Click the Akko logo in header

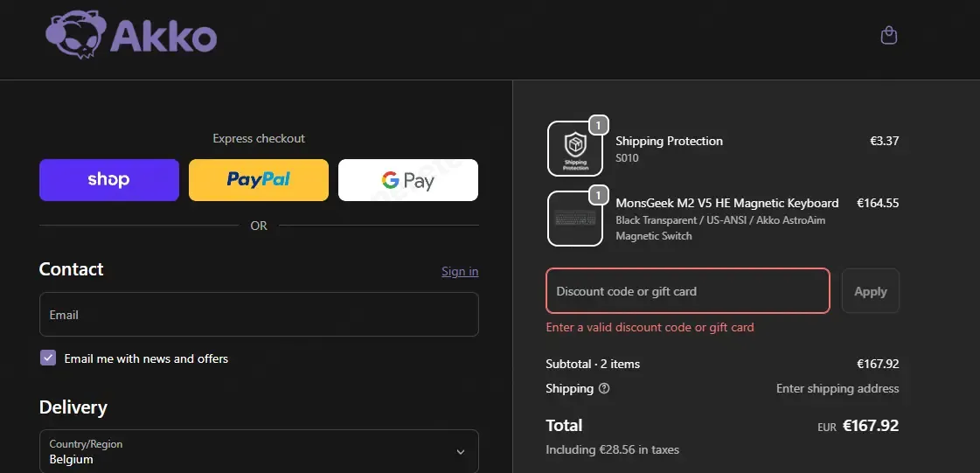(131, 34)
